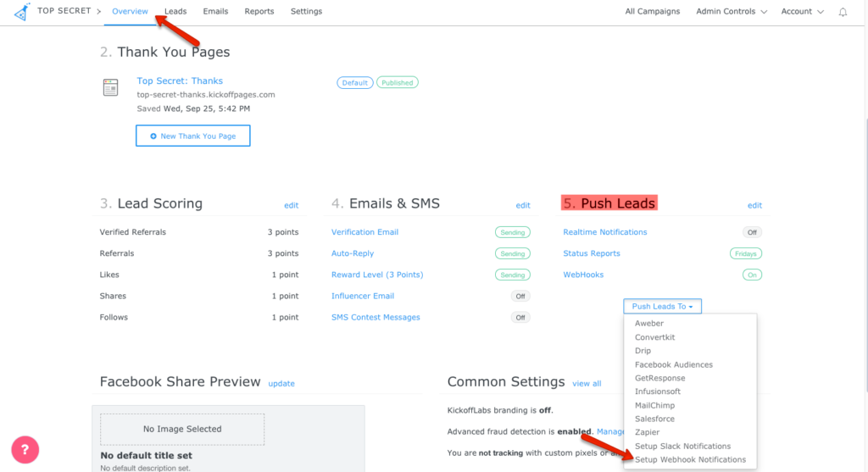Open the Top Secret: Thanks page link
This screenshot has width=868, height=472.
(180, 81)
